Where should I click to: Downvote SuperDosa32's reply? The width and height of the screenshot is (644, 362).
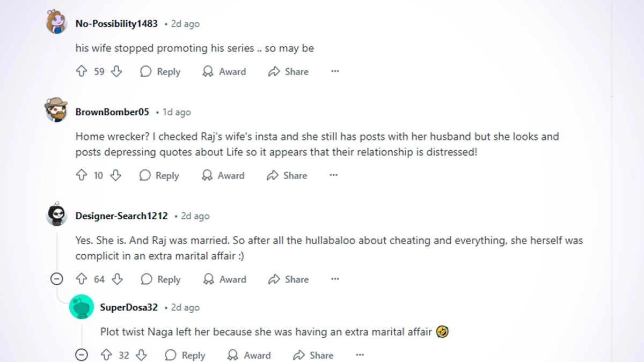pyautogui.click(x=141, y=355)
